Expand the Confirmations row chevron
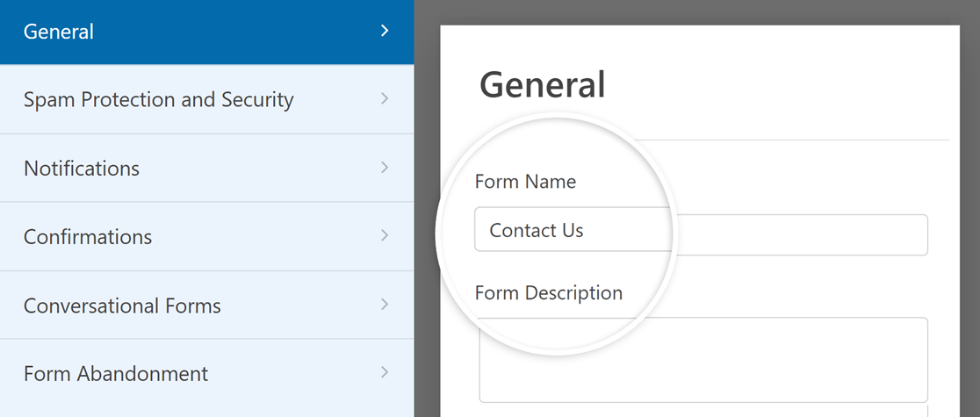 (x=384, y=236)
